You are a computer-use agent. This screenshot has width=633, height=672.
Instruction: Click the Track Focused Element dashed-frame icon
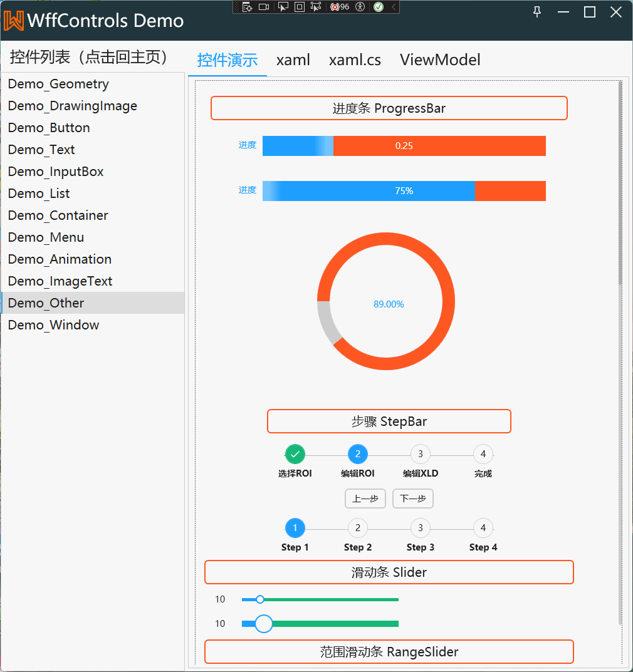tap(316, 7)
